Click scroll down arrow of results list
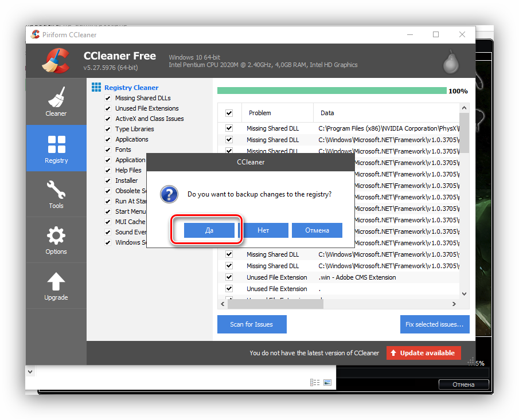This screenshot has height=420, width=519. pos(464,294)
